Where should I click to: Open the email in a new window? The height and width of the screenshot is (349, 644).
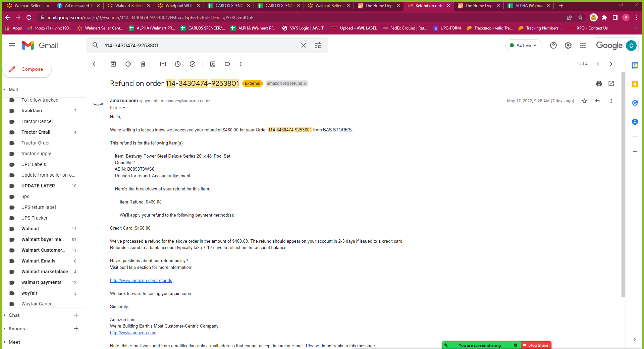[611, 83]
